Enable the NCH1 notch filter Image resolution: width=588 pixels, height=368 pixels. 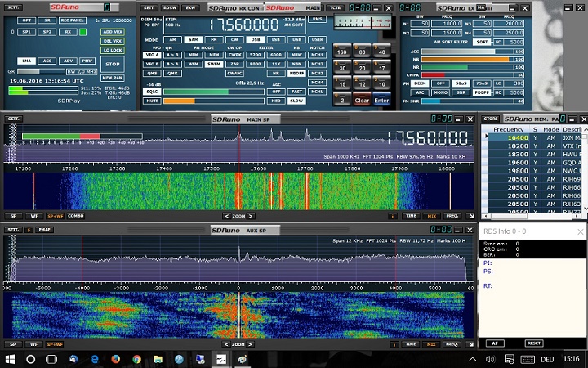coord(317,55)
